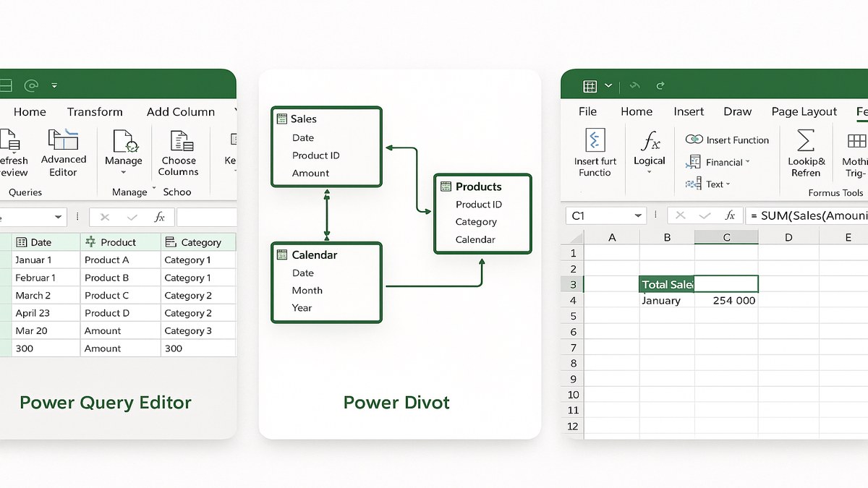Select the Add Column tab
Image resolution: width=868 pixels, height=488 pixels.
pos(180,112)
